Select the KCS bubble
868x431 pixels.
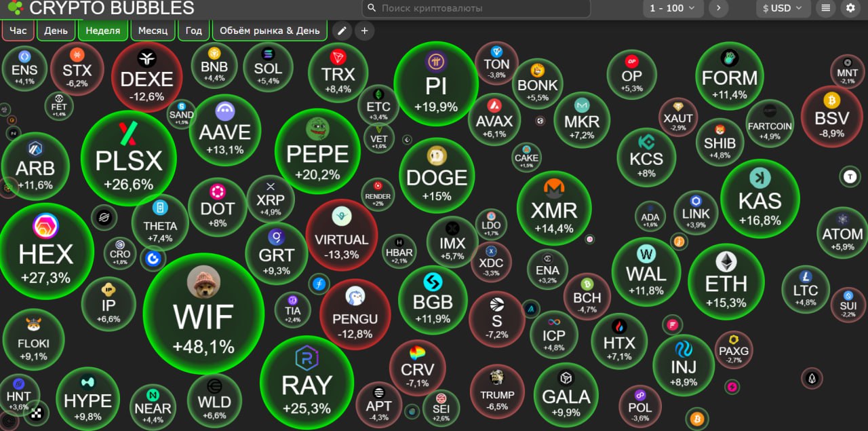pos(646,157)
